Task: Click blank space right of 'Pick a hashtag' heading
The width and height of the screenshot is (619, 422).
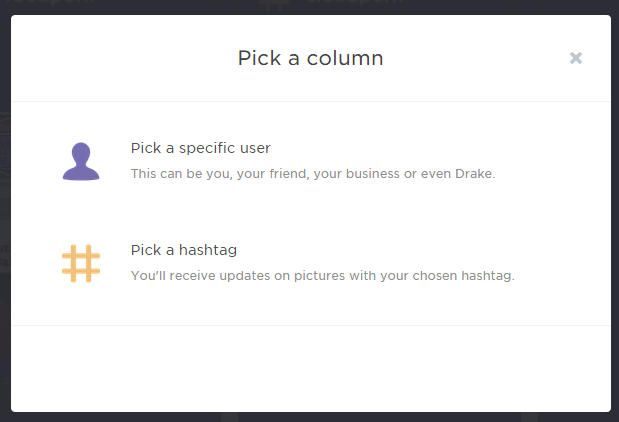Action: (395, 250)
